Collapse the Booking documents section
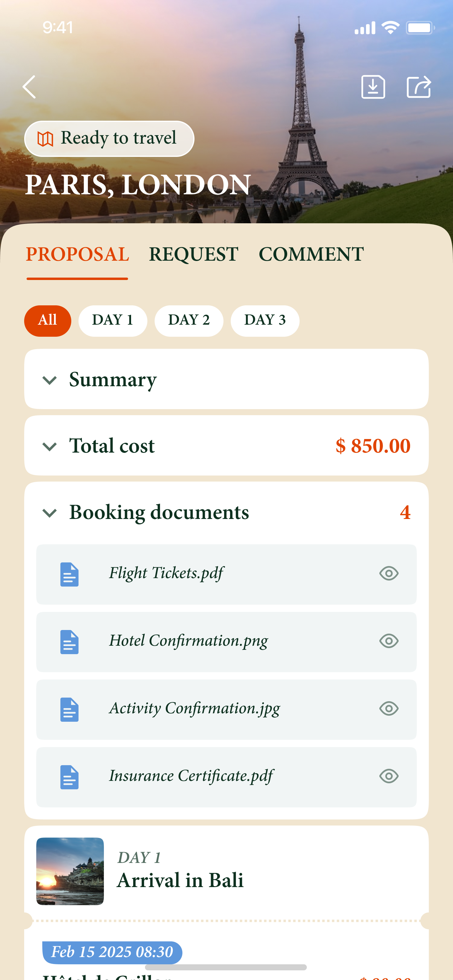Viewport: 453px width, 980px height. 50,513
